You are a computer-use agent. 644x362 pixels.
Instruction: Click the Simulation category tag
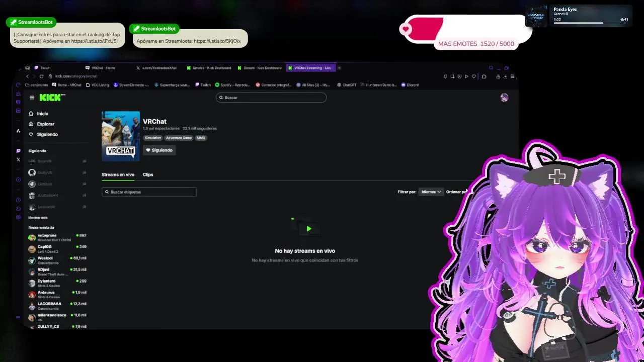(x=153, y=138)
